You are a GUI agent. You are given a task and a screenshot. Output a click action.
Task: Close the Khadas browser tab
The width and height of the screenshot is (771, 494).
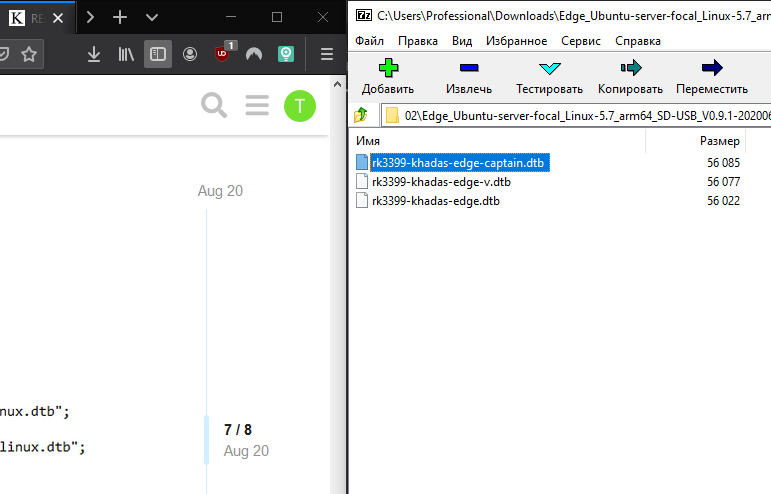[x=58, y=18]
